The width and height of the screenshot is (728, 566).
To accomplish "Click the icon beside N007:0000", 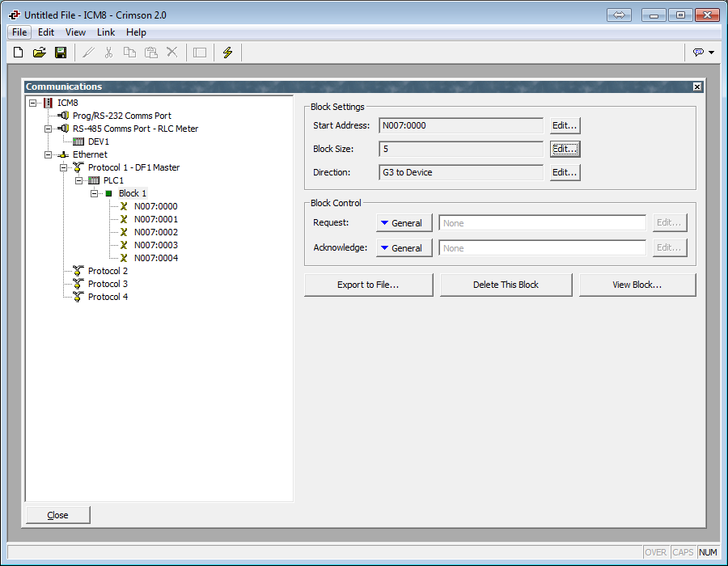I will pyautogui.click(x=124, y=206).
